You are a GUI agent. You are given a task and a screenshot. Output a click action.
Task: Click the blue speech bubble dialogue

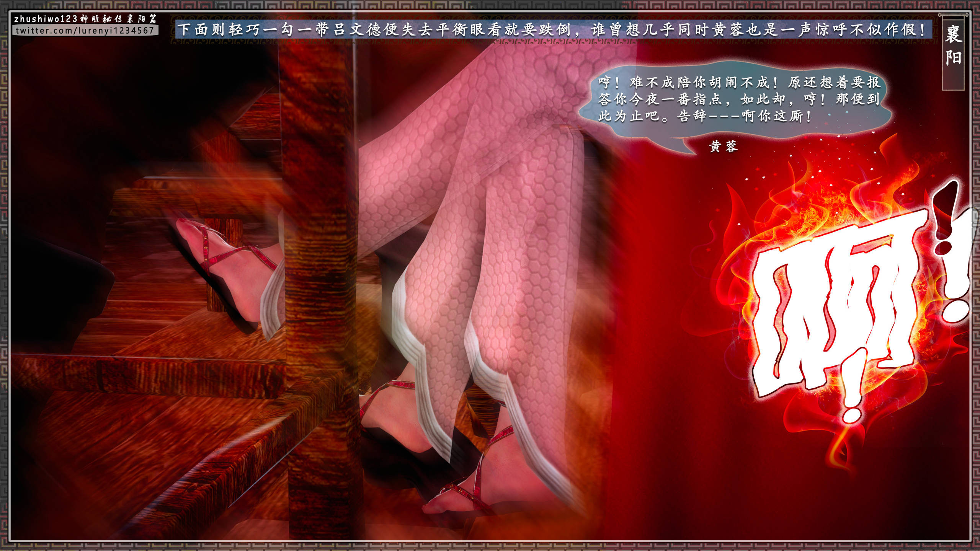[x=735, y=99]
